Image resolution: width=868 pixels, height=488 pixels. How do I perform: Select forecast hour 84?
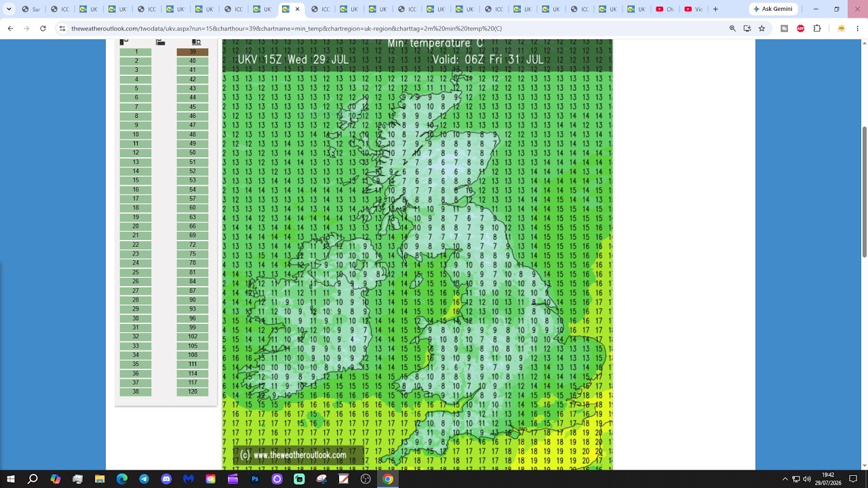point(193,281)
